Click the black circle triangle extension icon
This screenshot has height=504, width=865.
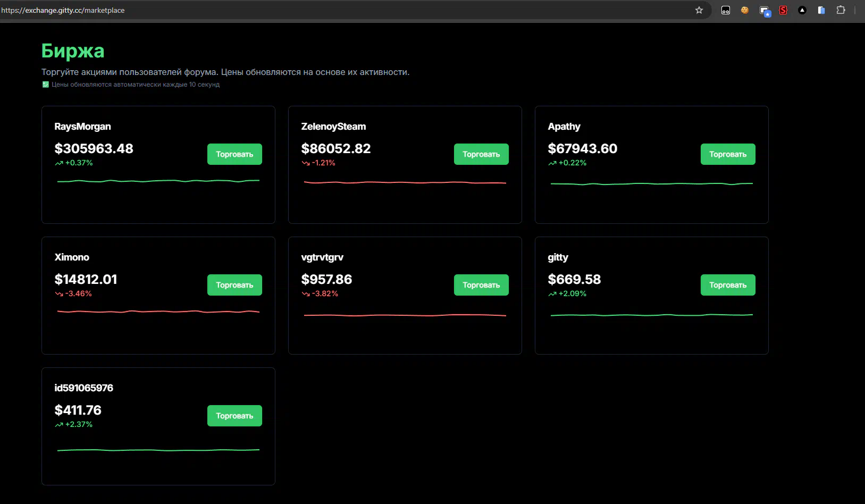coord(802,10)
